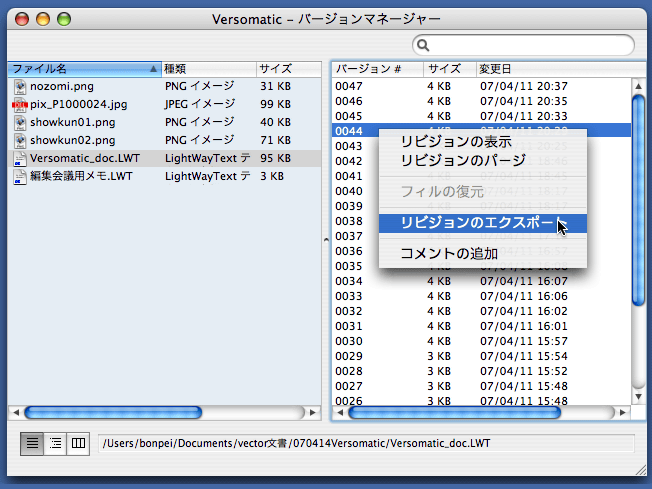
Task: Select file name pix_P1000024.jpg
Action: click(79, 104)
